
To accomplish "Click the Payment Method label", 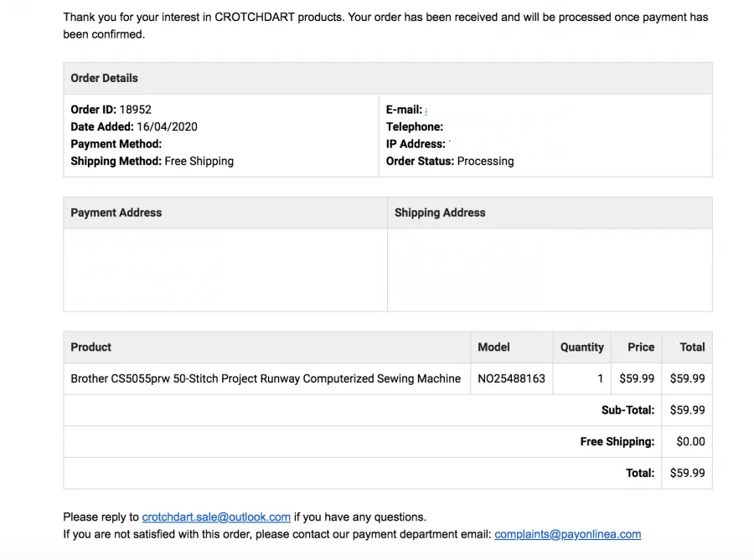I will pyautogui.click(x=116, y=144).
